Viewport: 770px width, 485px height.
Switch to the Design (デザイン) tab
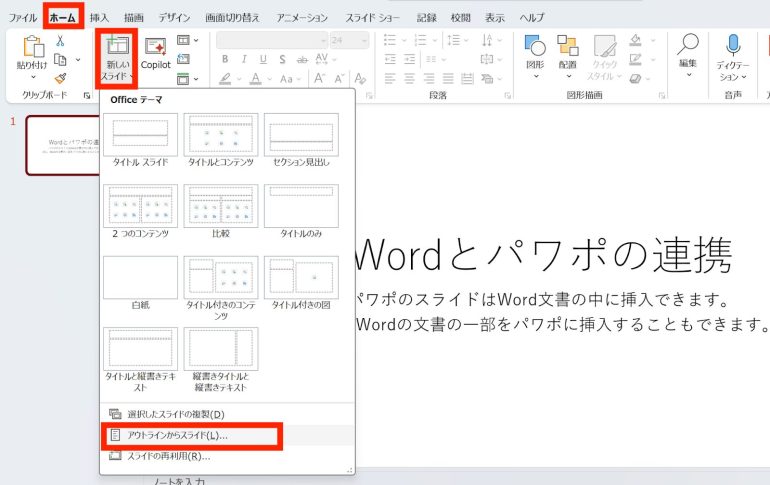(174, 18)
